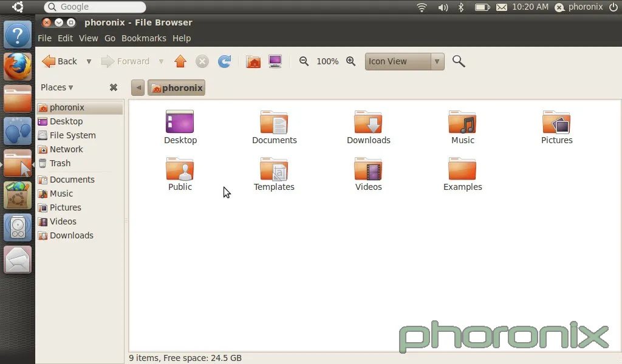Click the 10:20 AM clock
This screenshot has width=622, height=364.
tap(530, 7)
